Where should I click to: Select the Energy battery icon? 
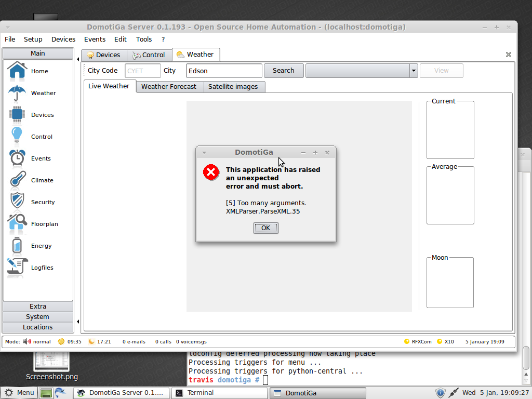tap(17, 245)
